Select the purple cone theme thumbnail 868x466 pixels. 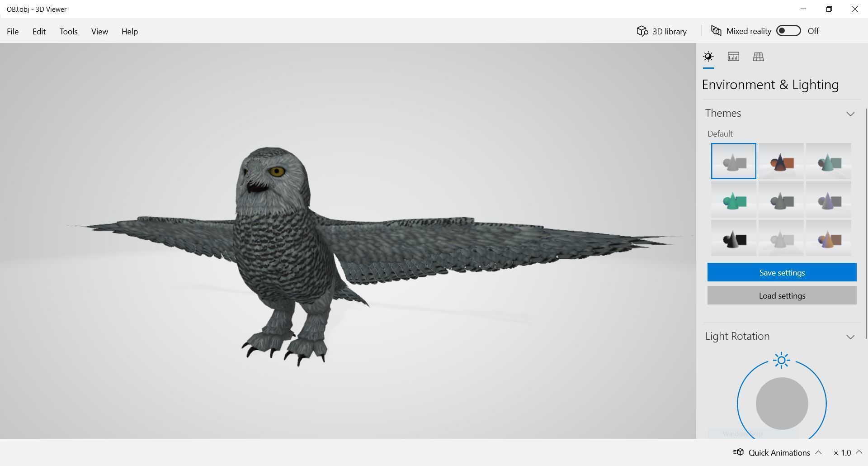tap(828, 200)
